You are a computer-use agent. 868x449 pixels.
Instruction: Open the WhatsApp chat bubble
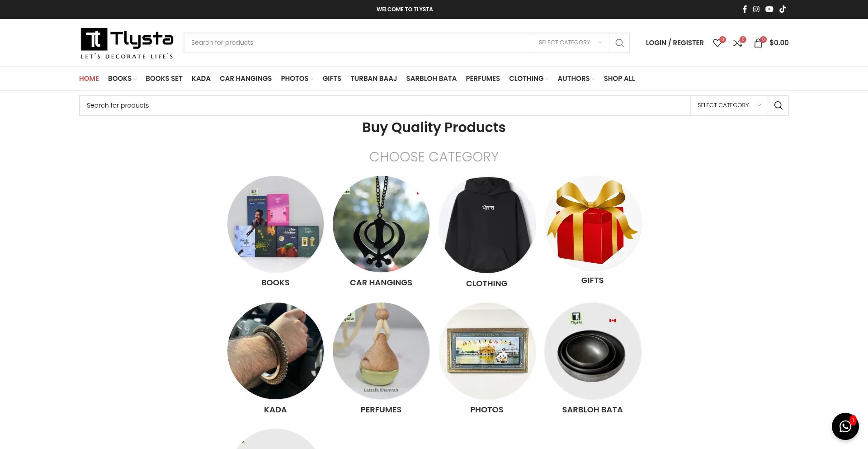tap(845, 426)
